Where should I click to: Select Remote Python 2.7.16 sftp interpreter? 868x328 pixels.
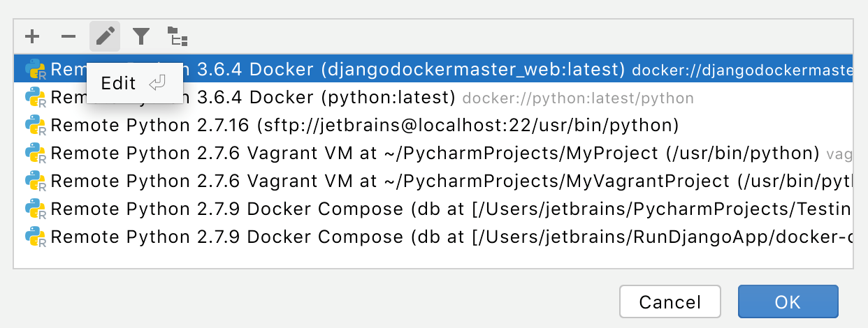363,125
